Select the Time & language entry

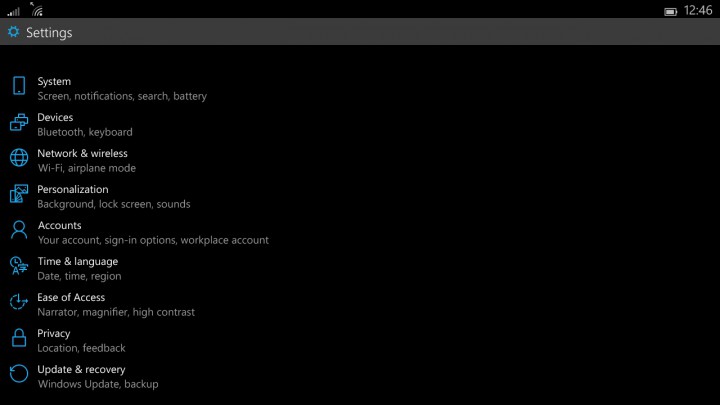click(79, 269)
